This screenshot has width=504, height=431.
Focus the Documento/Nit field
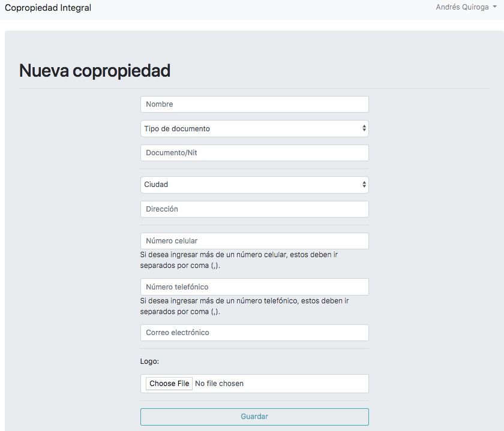click(x=254, y=153)
